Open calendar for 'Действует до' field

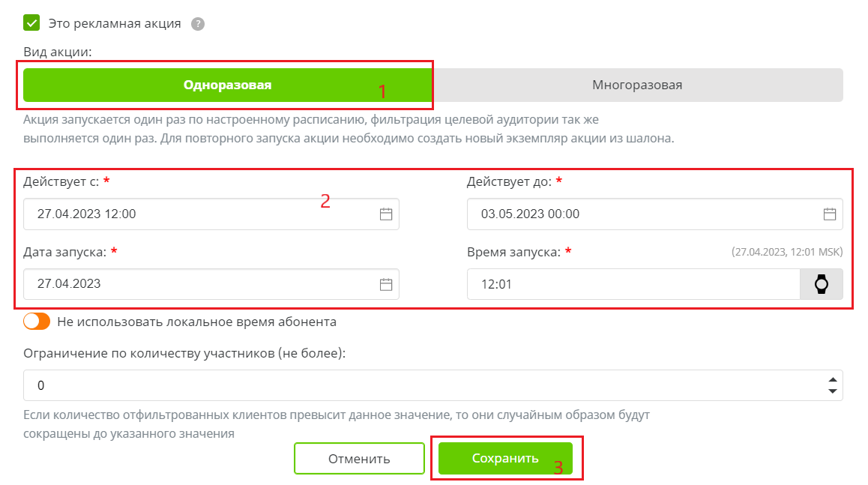[x=830, y=214]
